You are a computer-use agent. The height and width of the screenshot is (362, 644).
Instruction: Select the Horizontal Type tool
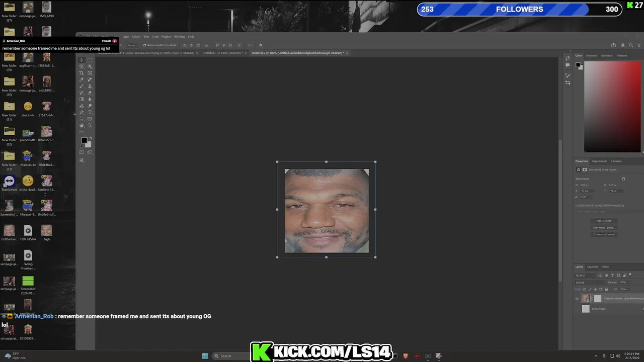pos(90,112)
